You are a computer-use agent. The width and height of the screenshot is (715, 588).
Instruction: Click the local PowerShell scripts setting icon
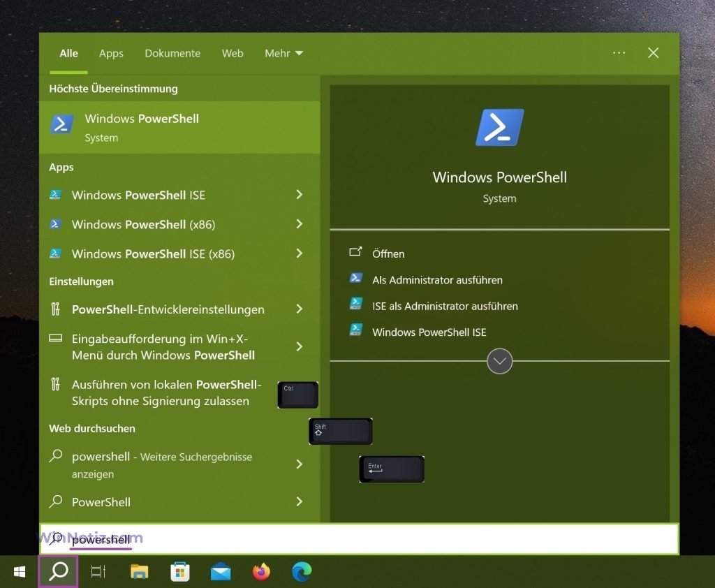(x=56, y=385)
